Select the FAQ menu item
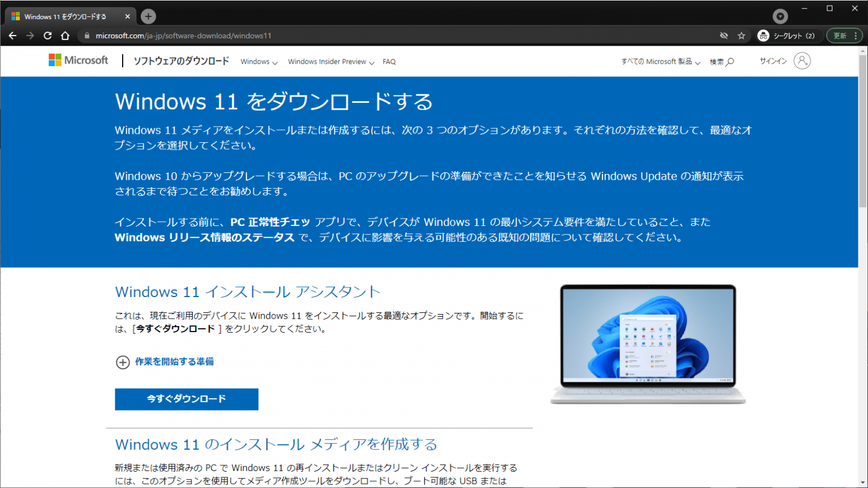This screenshot has height=488, width=868. click(x=389, y=61)
